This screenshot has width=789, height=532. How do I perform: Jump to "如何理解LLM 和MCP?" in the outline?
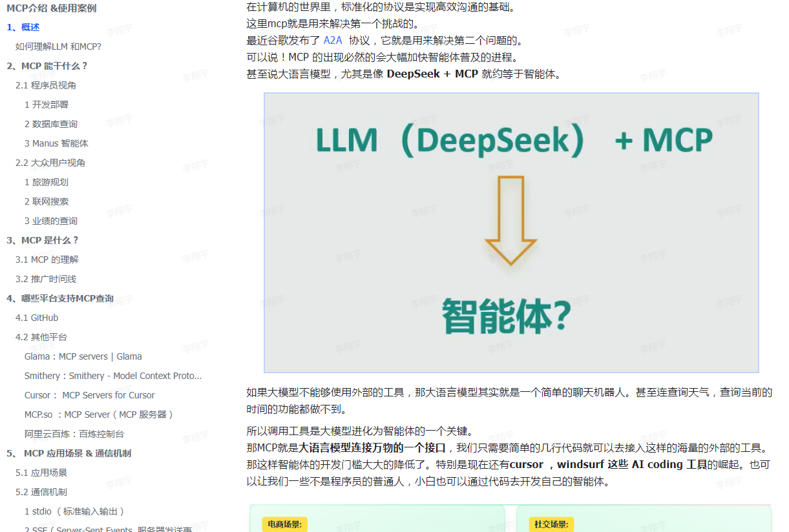[x=58, y=46]
